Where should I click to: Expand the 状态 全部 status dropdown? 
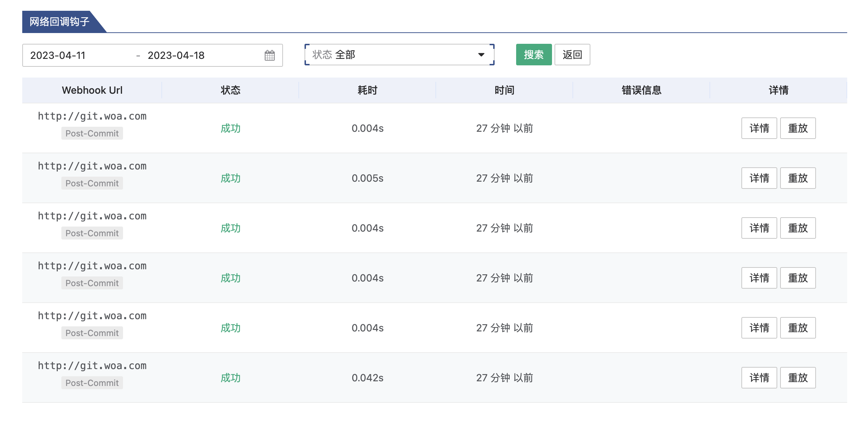(395, 55)
